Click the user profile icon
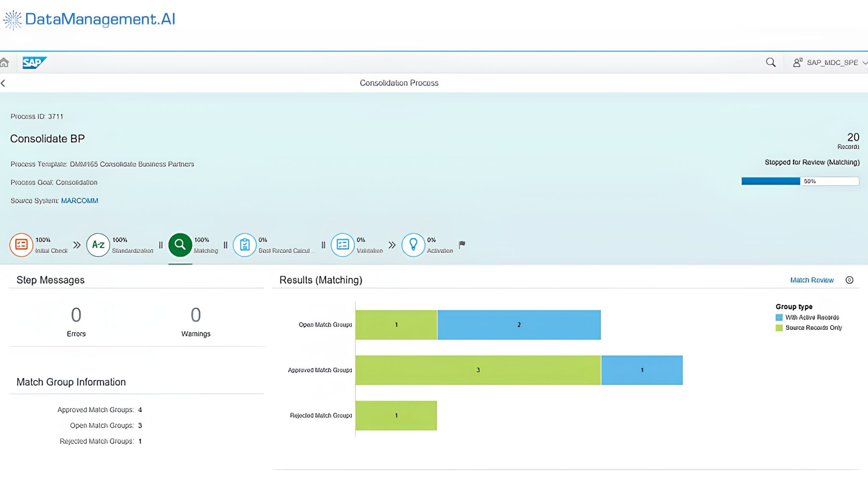 (x=798, y=63)
